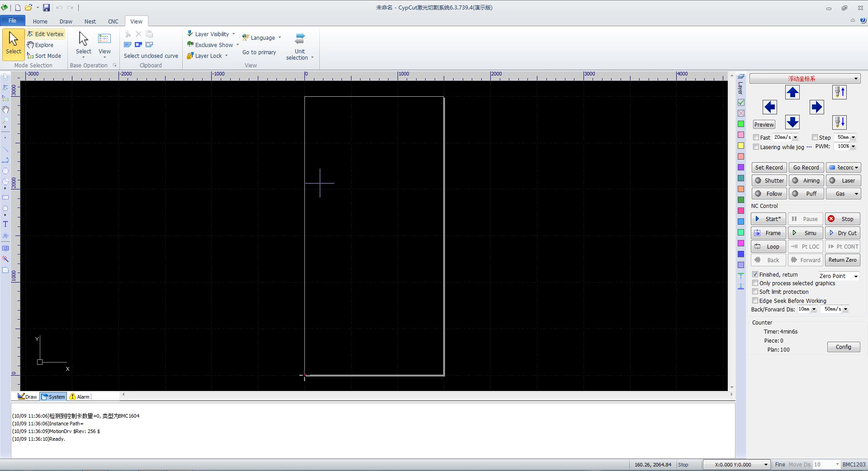Select the yellow layer swatch

741,146
